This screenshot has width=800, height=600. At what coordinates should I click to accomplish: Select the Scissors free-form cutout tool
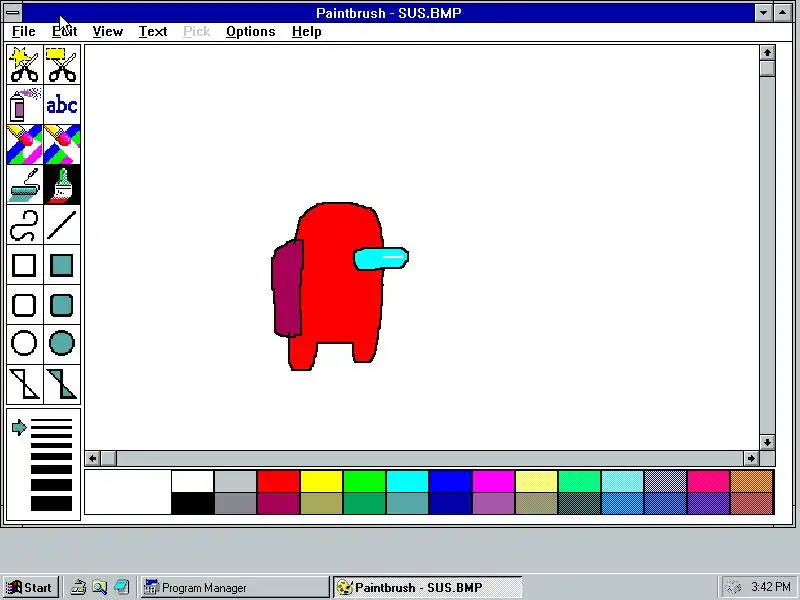click(x=24, y=65)
